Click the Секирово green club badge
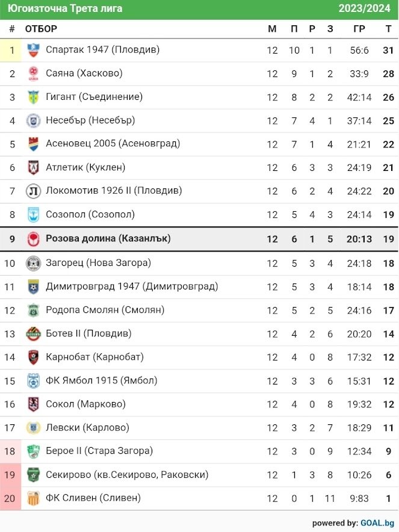Screen dimensions: 399x532 coord(33,475)
